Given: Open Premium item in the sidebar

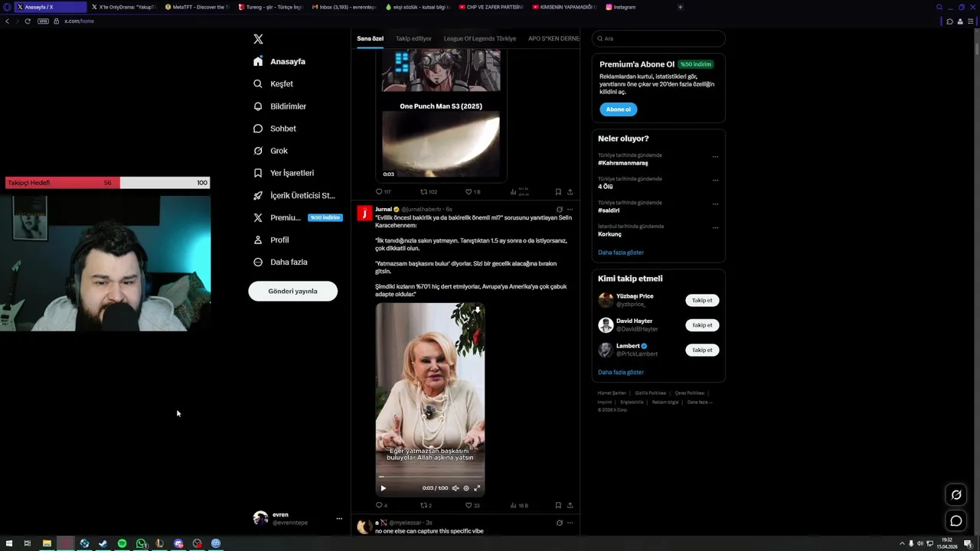Looking at the screenshot, I should pos(296,217).
